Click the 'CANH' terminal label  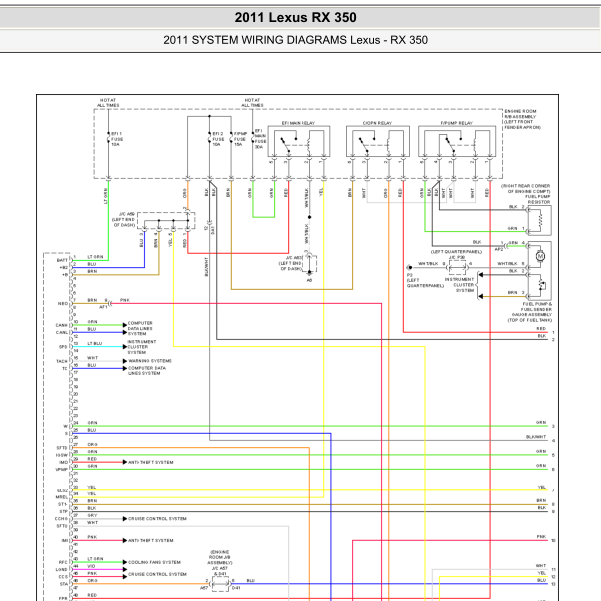tap(62, 325)
